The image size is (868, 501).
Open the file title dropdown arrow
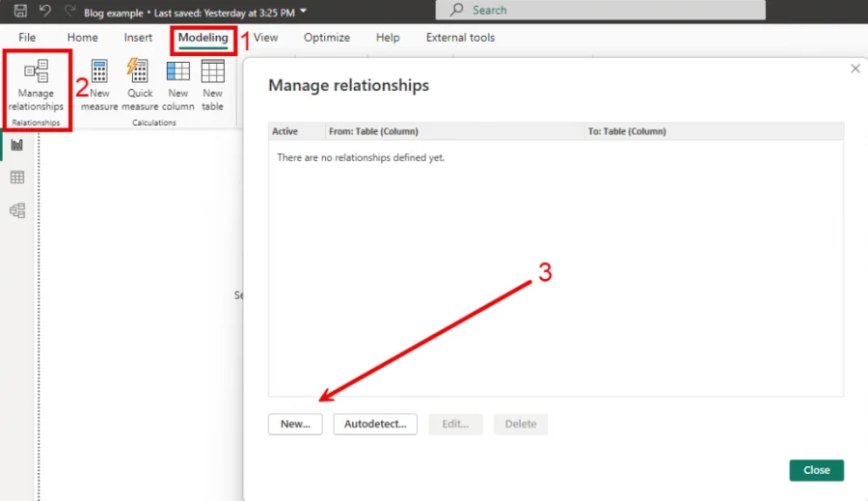(x=304, y=11)
